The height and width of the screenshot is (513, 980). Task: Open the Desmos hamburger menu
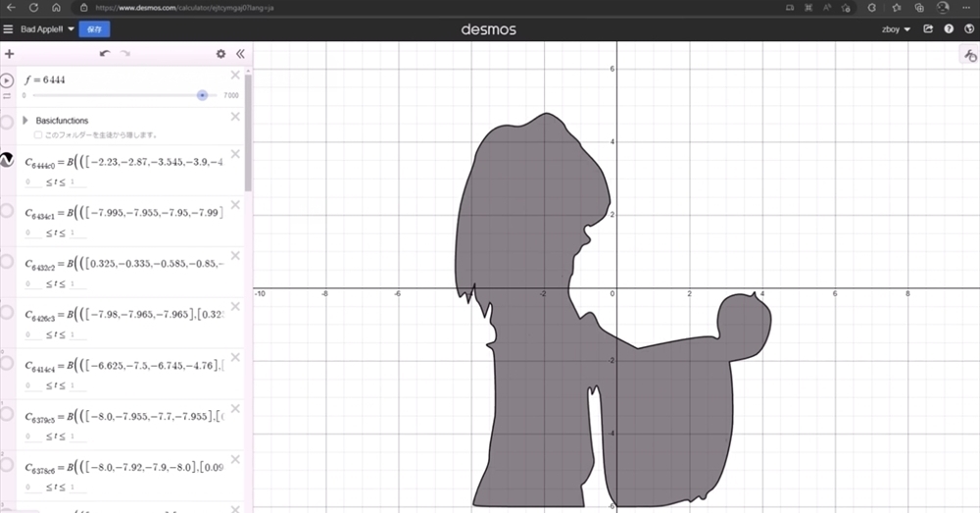click(9, 29)
